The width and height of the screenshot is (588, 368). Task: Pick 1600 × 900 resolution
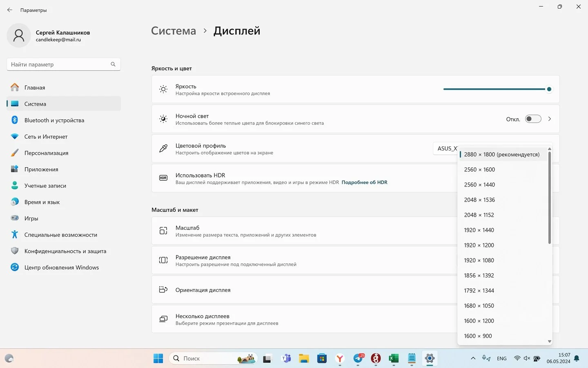503,336
